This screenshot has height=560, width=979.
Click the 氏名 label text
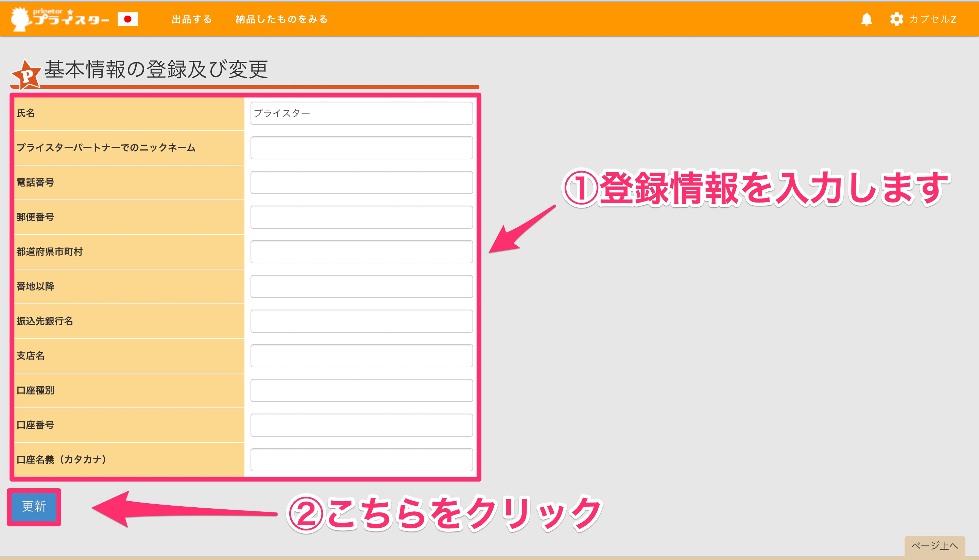tap(26, 113)
